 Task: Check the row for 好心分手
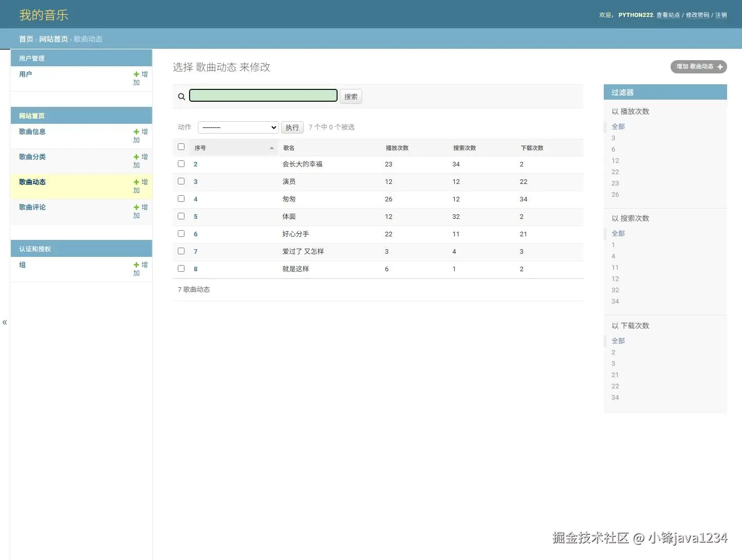point(181,234)
